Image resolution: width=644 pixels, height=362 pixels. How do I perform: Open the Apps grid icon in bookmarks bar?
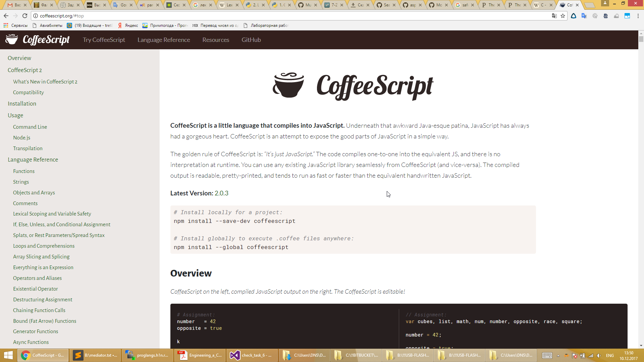coord(6,25)
